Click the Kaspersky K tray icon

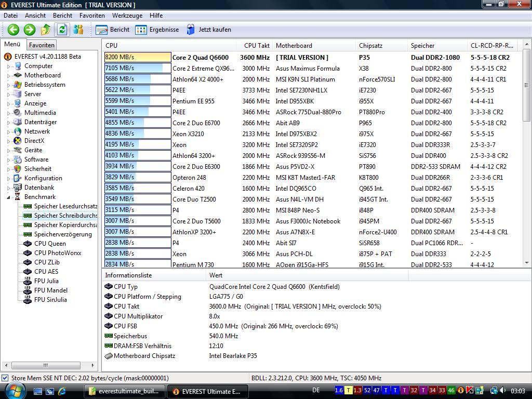click(x=470, y=391)
